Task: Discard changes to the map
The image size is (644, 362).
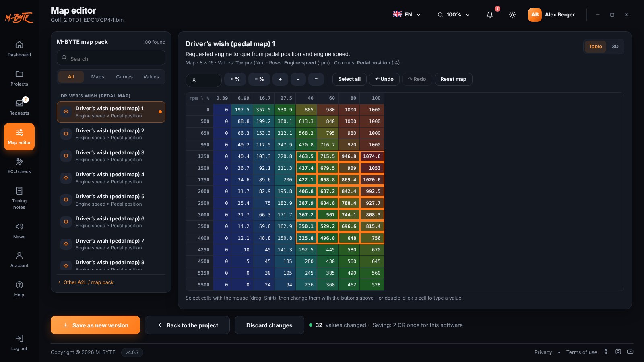Action: click(x=269, y=325)
